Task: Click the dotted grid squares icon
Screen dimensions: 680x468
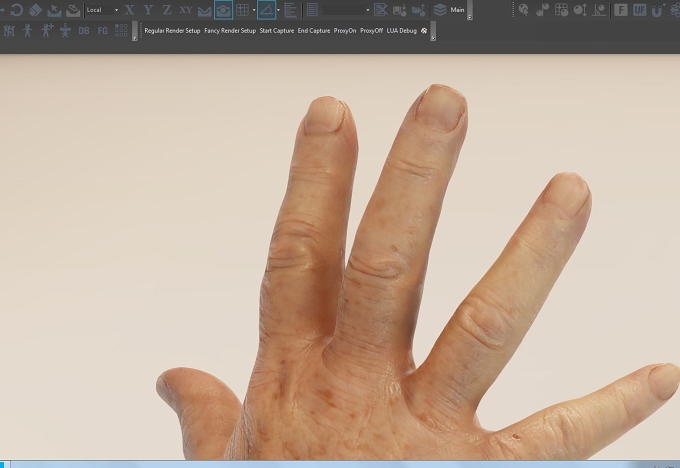Action: tap(121, 31)
